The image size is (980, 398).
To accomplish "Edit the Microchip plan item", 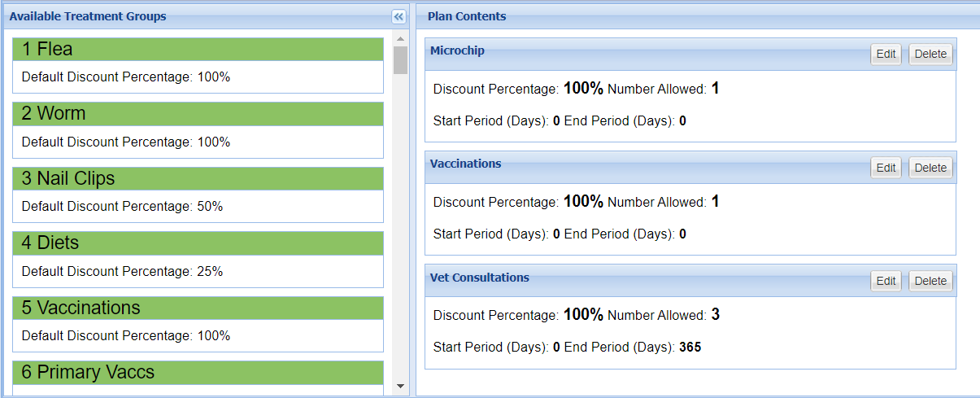I will pos(886,54).
